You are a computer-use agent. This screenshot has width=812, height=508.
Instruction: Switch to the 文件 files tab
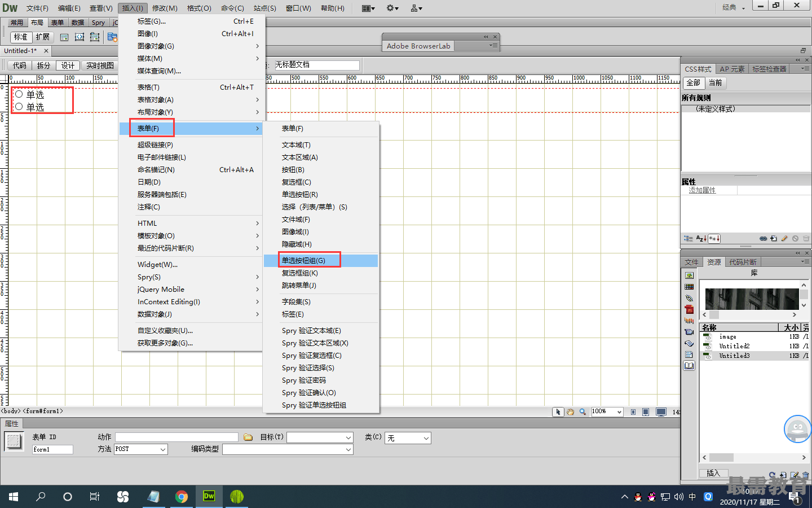tap(692, 262)
